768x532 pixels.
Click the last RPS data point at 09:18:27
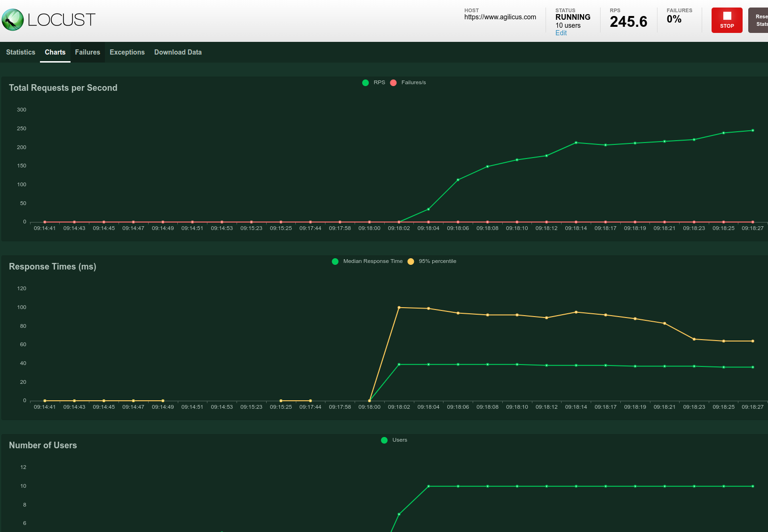(752, 130)
